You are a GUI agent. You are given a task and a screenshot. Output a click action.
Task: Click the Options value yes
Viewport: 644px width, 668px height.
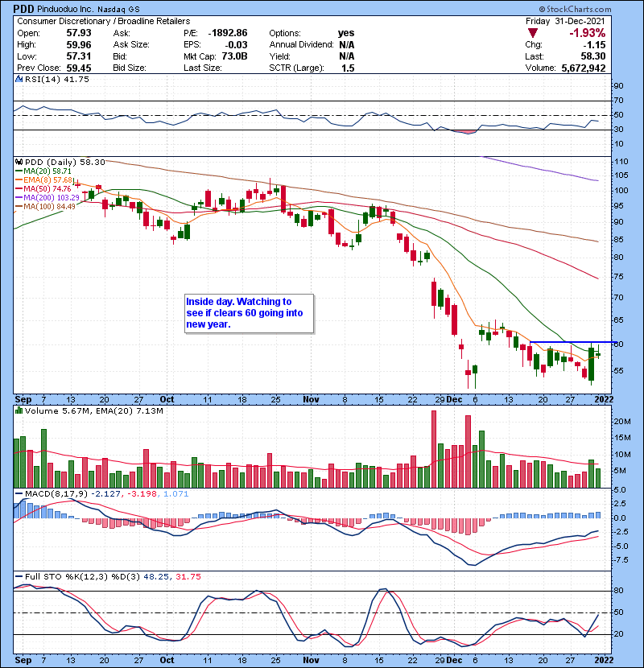345,33
